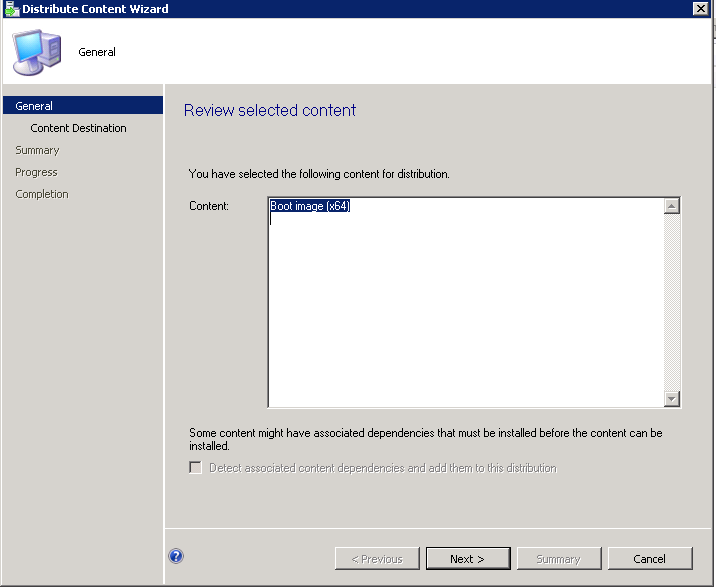Click the Content list scrollbar track
The width and height of the screenshot is (716, 588).
(671, 302)
